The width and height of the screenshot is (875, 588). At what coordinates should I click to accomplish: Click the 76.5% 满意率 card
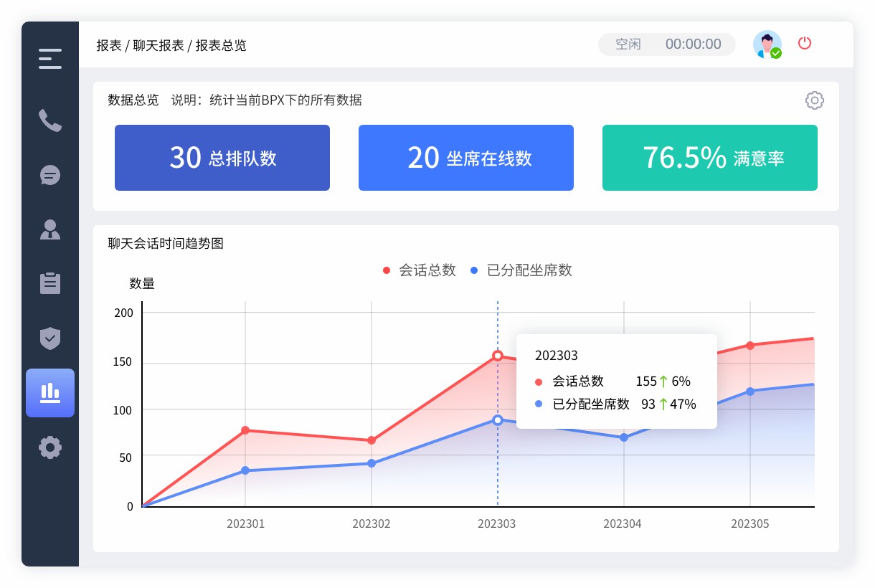709,158
